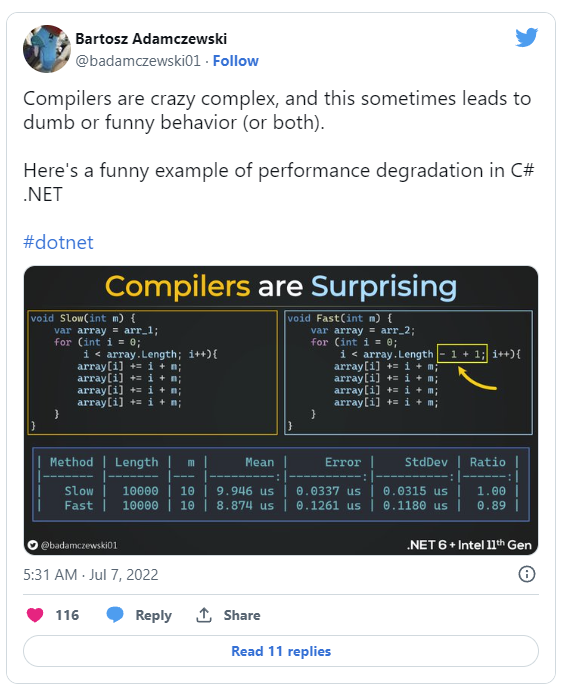This screenshot has width=562, height=694.
Task: Click the Reply label
Action: (x=153, y=615)
